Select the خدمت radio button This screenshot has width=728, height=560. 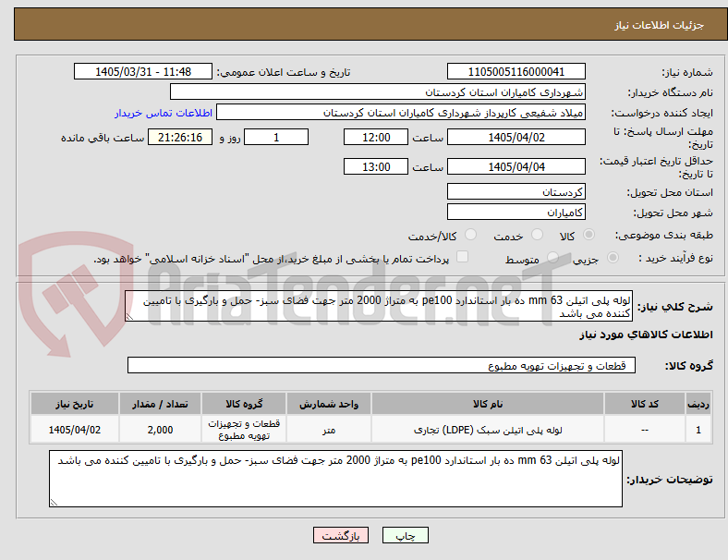coord(537,235)
